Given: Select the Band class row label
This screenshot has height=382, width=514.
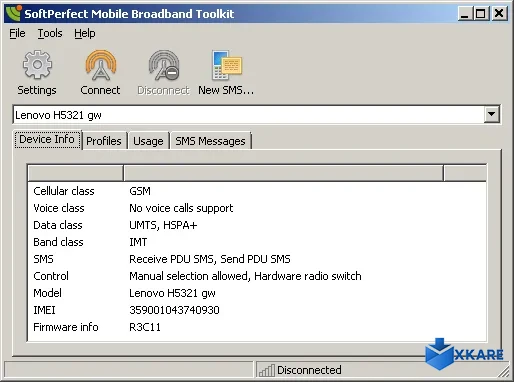Looking at the screenshot, I should click(x=58, y=242).
